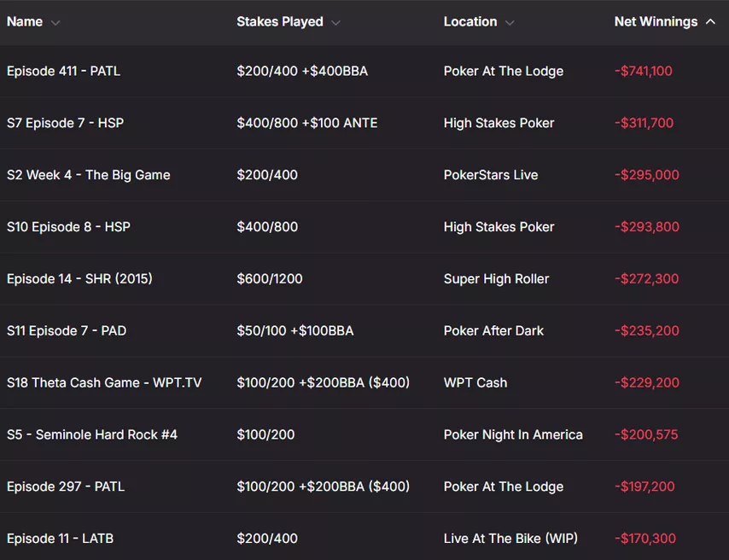Open Episode 11 - LATB session
Screen dimensions: 729x560
pyautogui.click(x=364, y=537)
